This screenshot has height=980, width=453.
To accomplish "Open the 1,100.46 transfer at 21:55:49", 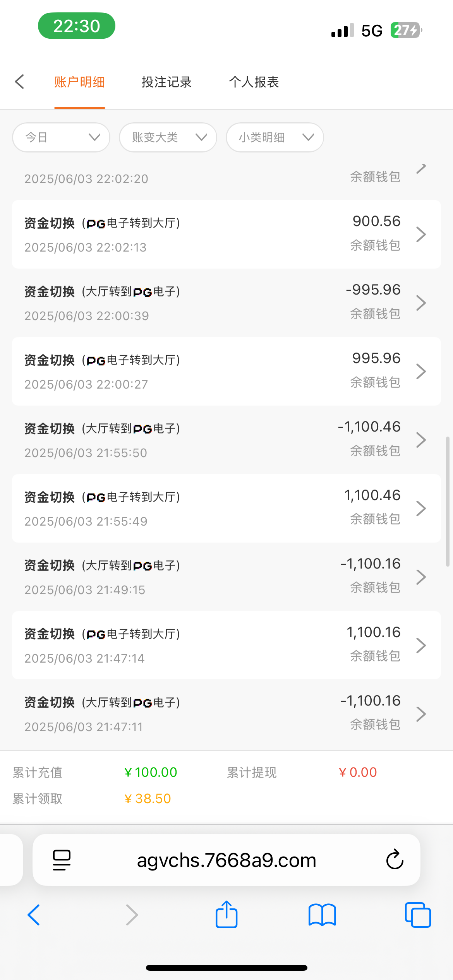I will [x=226, y=508].
